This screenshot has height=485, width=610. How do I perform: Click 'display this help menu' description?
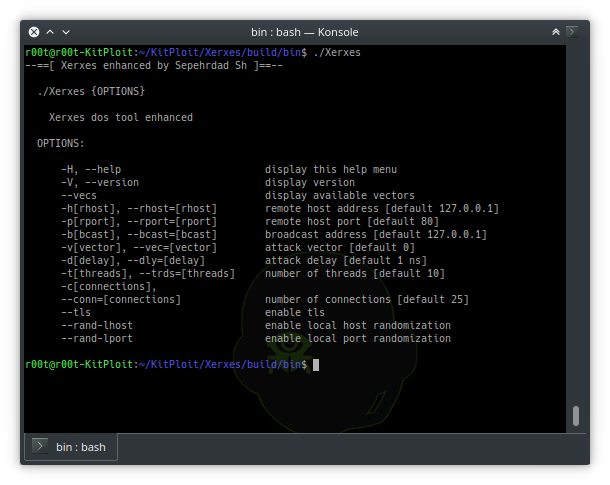(x=331, y=170)
